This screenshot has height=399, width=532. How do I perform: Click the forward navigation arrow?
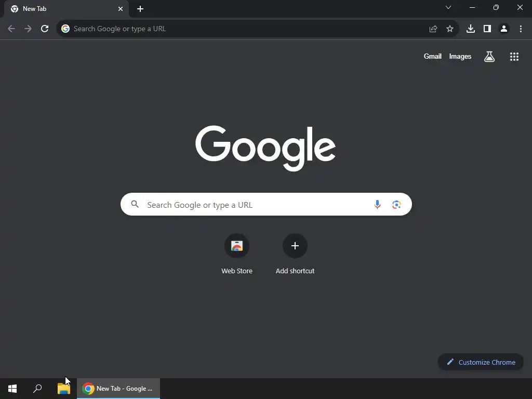point(28,29)
